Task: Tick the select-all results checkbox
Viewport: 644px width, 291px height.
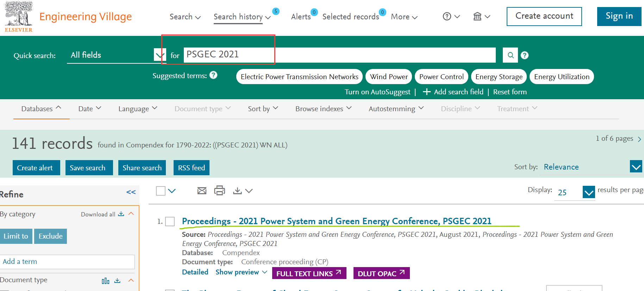Action: [x=161, y=191]
